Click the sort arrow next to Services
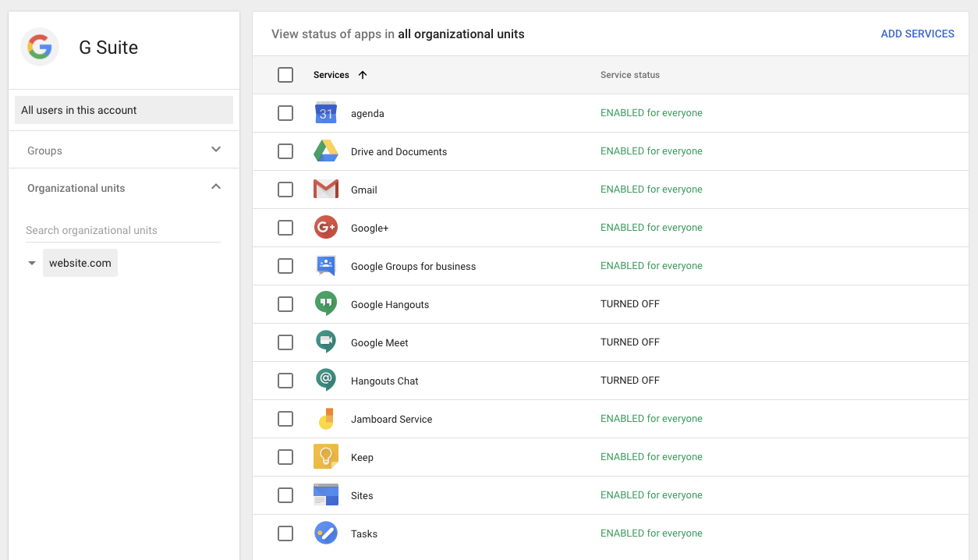 pos(363,75)
